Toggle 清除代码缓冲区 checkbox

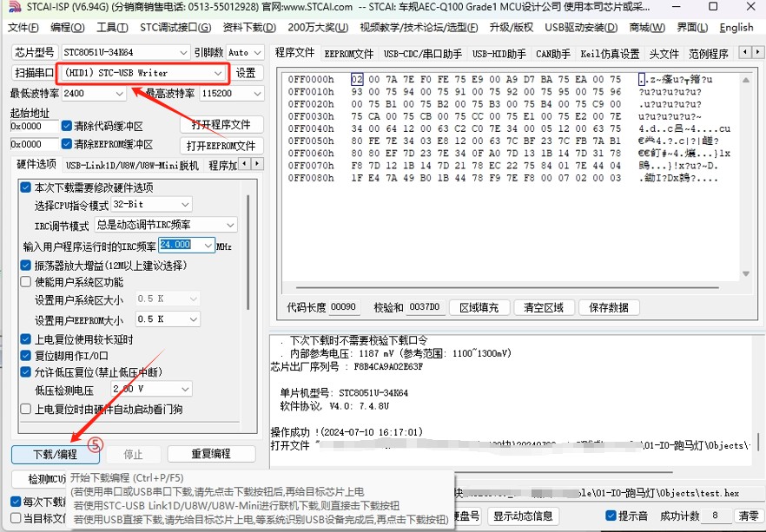click(x=67, y=127)
